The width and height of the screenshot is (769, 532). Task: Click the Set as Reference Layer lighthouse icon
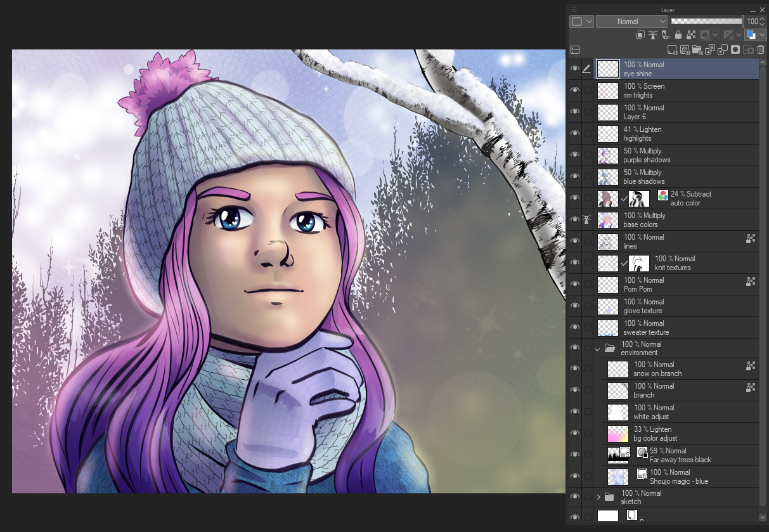point(653,35)
